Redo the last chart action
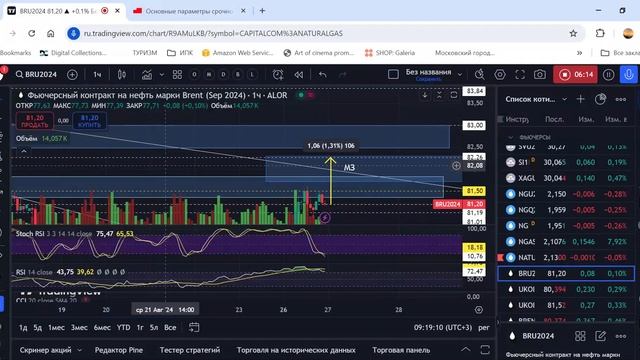640x360 pixels. click(x=342, y=74)
